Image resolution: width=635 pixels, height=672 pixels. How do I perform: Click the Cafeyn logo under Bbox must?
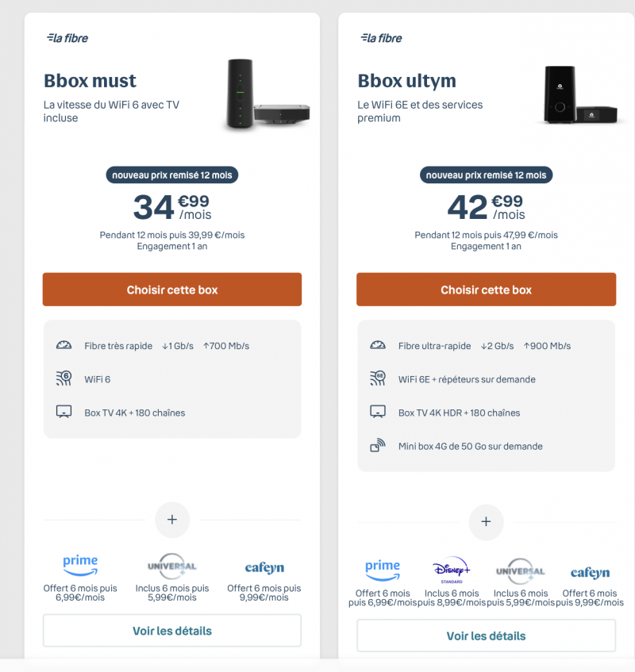click(x=264, y=568)
